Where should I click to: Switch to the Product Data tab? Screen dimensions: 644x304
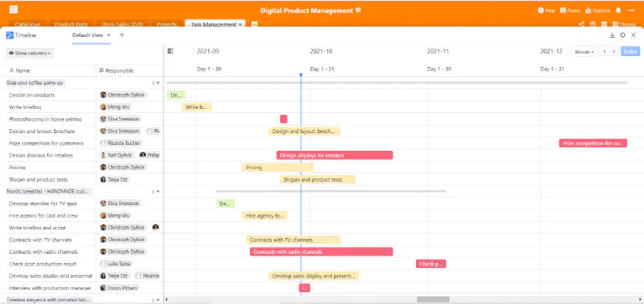pos(71,24)
